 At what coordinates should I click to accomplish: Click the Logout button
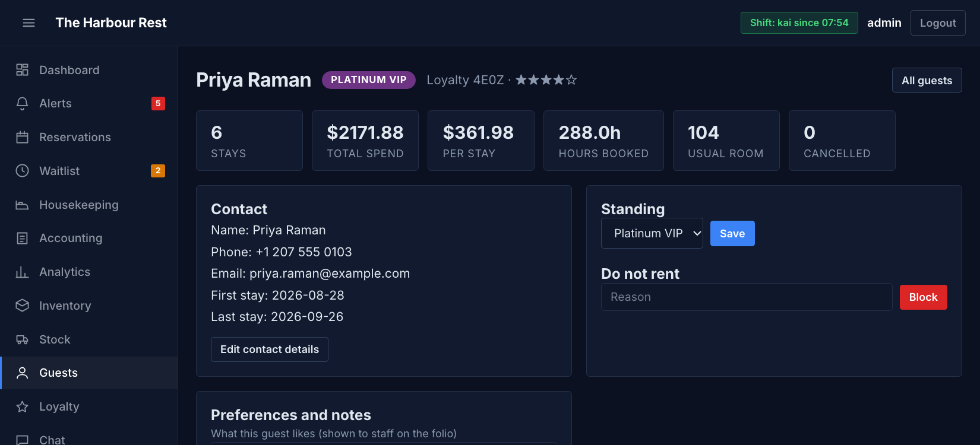click(938, 23)
